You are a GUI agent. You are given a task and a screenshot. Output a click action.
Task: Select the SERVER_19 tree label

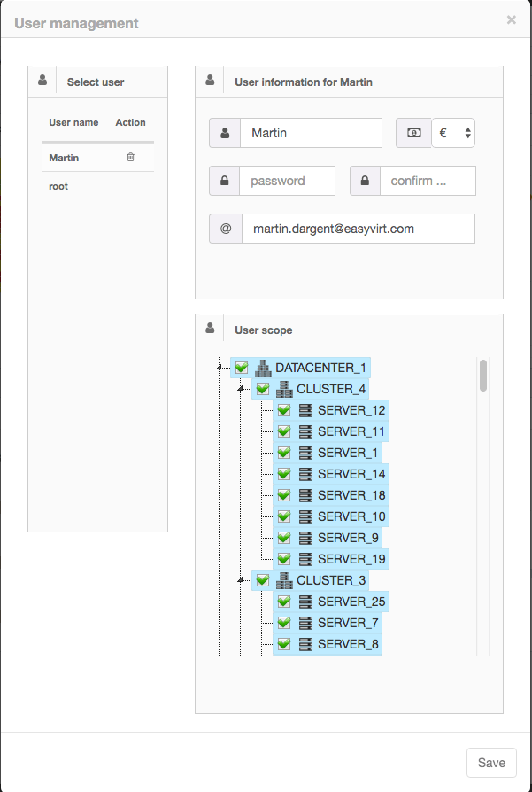pyautogui.click(x=351, y=559)
